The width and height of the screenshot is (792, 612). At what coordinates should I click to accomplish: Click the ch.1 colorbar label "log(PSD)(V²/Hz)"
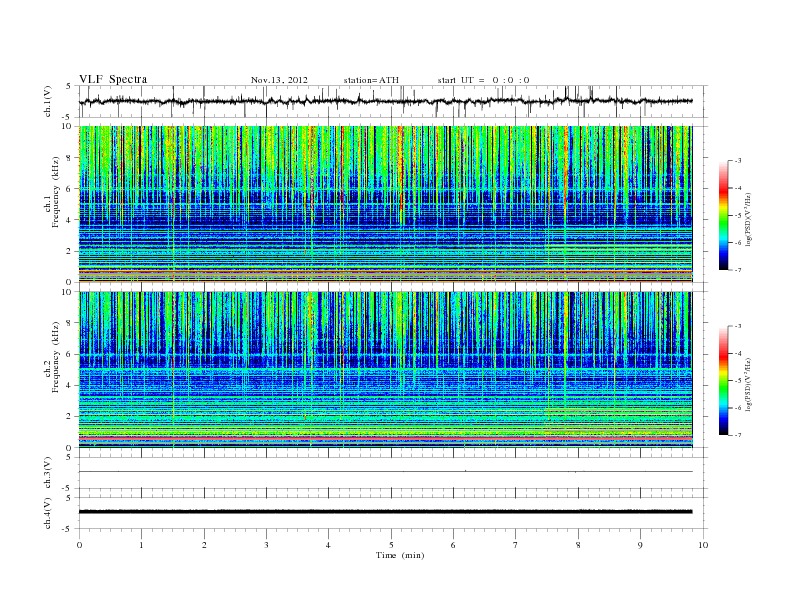point(748,219)
